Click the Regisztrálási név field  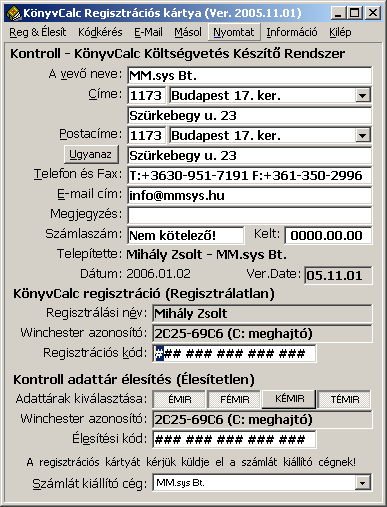262,313
